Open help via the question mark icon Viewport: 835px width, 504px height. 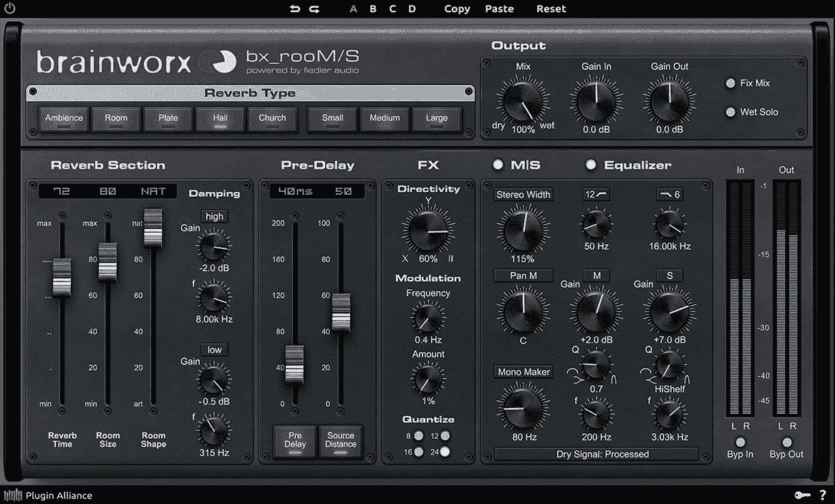[x=822, y=495]
